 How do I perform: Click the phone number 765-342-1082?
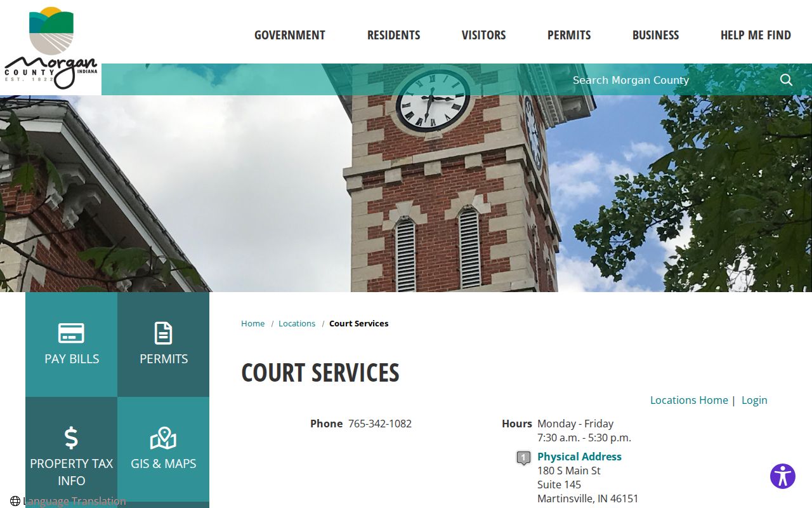(380, 424)
